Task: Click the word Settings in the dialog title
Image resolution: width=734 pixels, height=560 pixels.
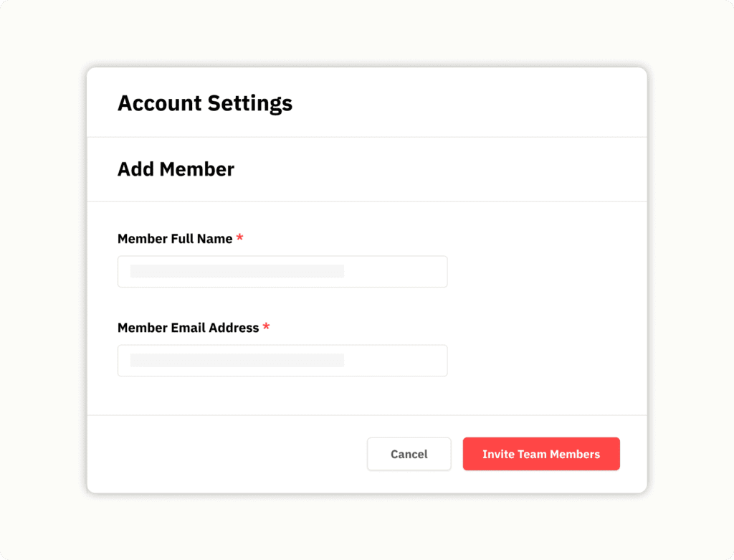Action: point(250,103)
